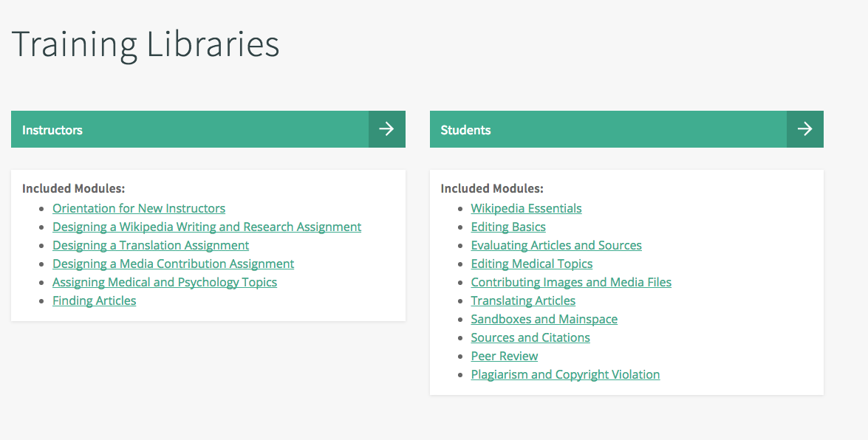Click the arrow icon on Instructors banner
Image resolution: width=868 pixels, height=440 pixels.
click(x=386, y=129)
